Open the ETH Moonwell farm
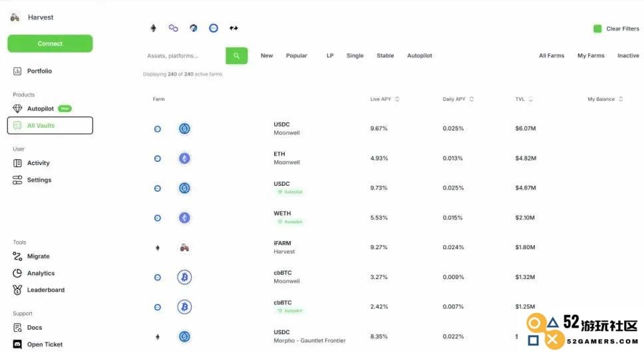This screenshot has width=644, height=353. [x=287, y=159]
